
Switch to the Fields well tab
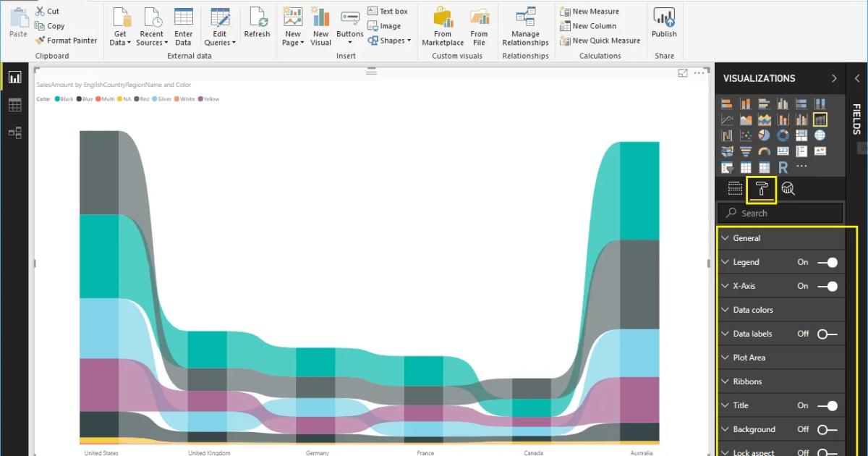735,189
